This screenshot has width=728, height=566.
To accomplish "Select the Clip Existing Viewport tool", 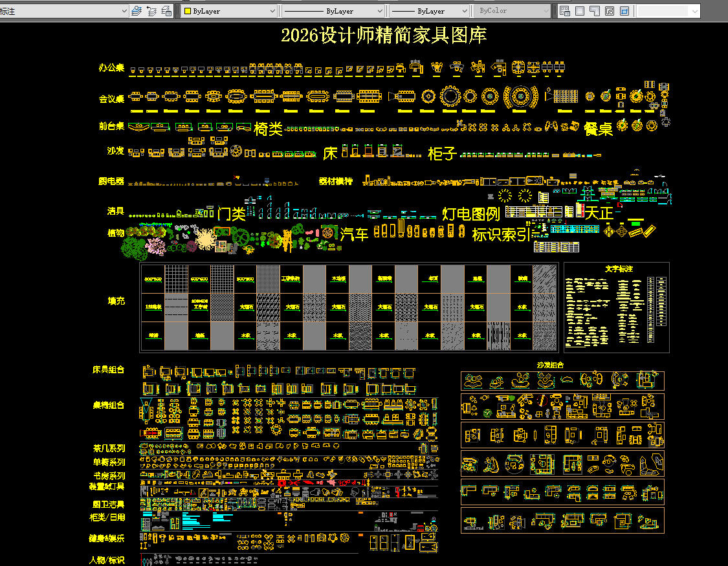I will pos(624,11).
